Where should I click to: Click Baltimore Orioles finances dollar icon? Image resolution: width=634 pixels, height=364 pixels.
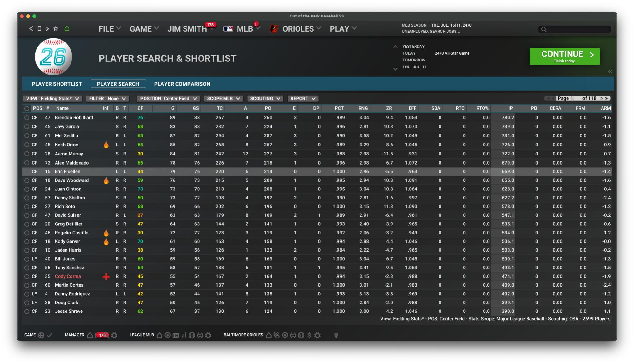click(x=309, y=335)
